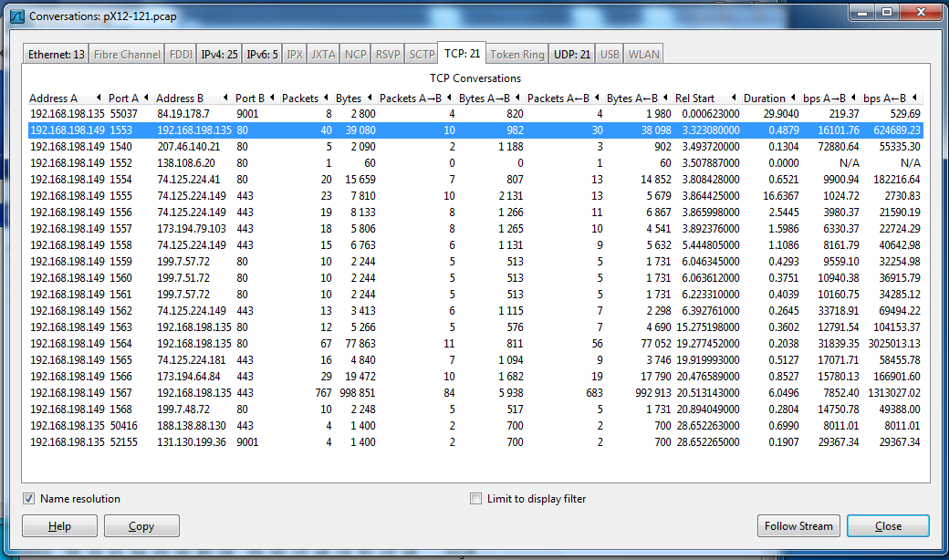Sort by bps A→B column header
This screenshot has width=949, height=560.
coord(824,99)
